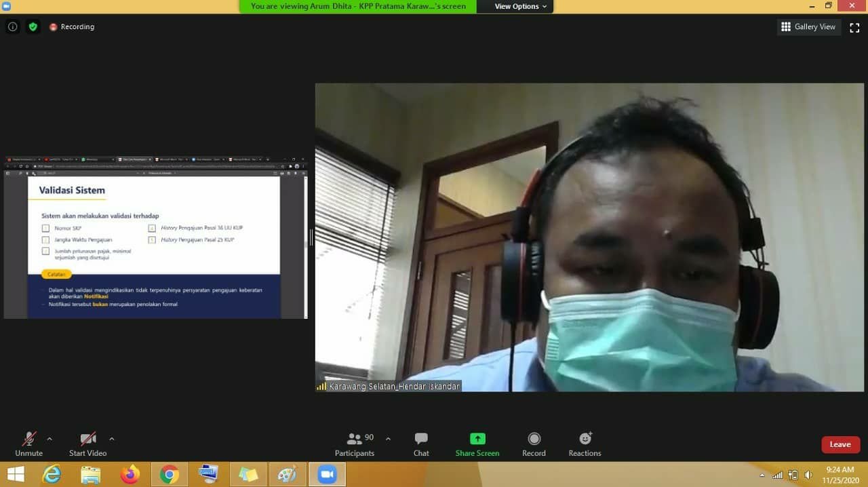Open the View Options dropdown
The width and height of the screenshot is (868, 487).
click(520, 6)
